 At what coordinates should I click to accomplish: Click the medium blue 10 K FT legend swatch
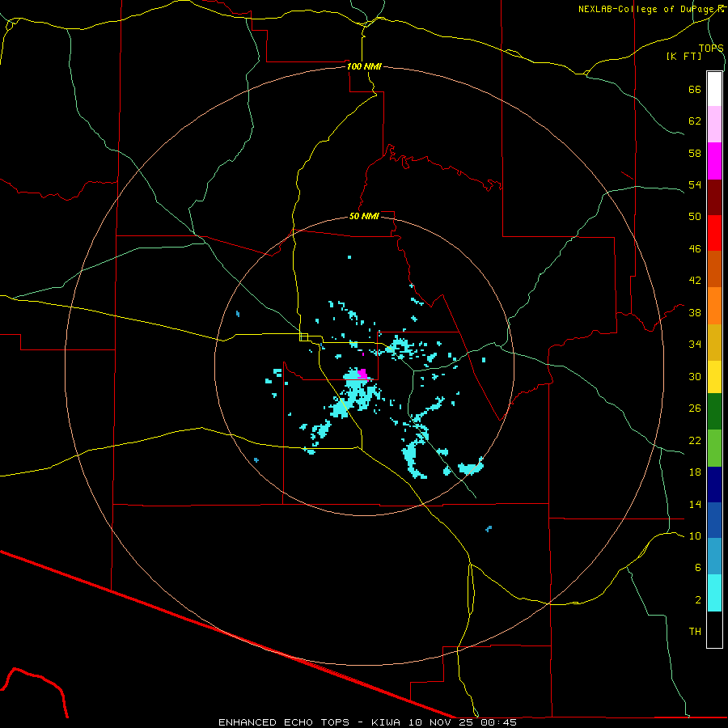[x=714, y=520]
